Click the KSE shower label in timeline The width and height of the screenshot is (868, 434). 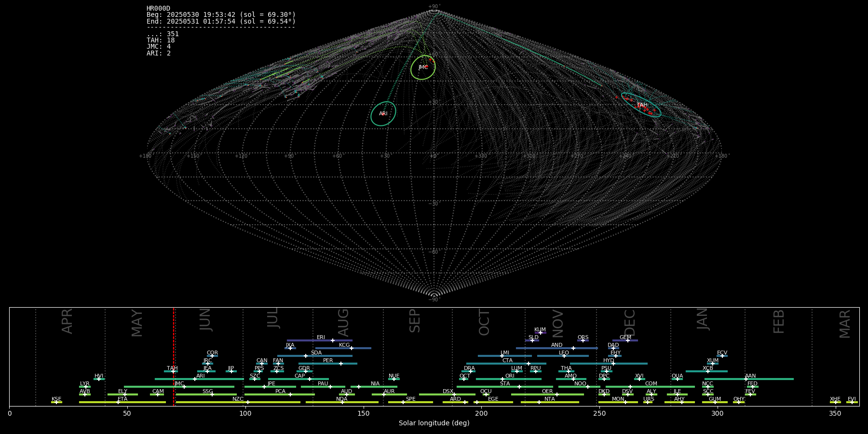(x=56, y=399)
